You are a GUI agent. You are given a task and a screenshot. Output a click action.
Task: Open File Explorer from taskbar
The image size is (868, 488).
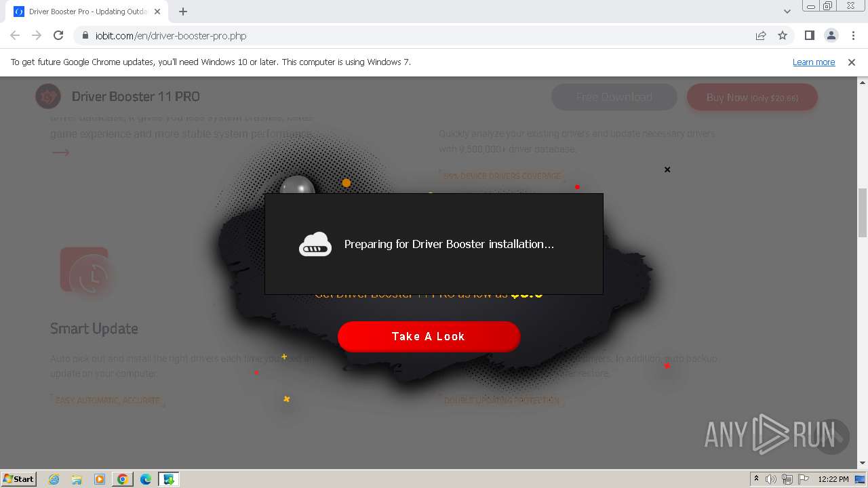(77, 479)
